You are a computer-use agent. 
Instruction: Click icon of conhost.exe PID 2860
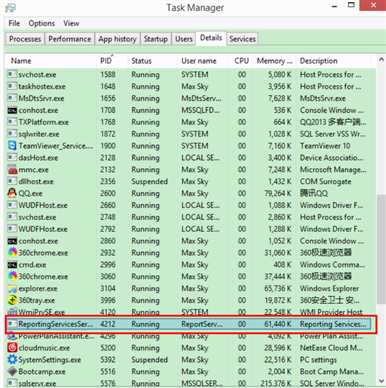point(12,241)
